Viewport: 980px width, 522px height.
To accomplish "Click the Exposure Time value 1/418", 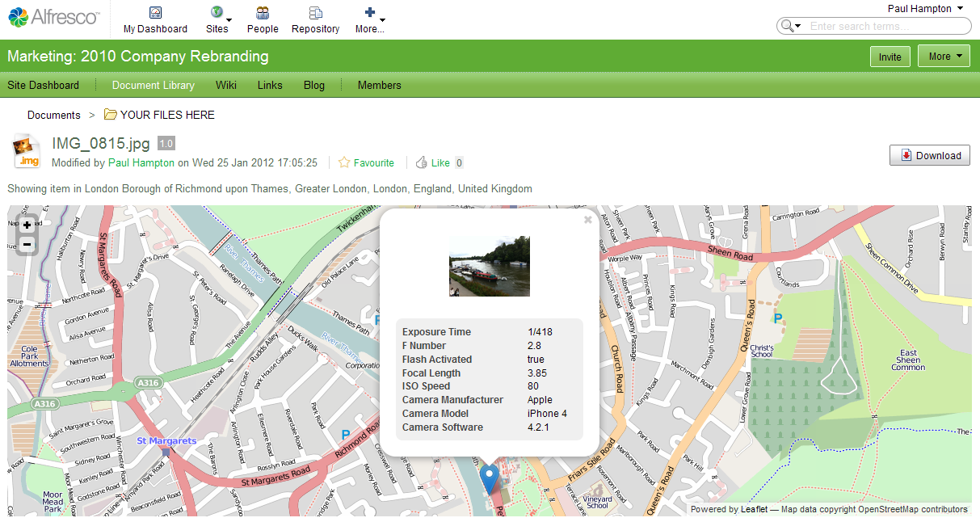I will point(540,332).
